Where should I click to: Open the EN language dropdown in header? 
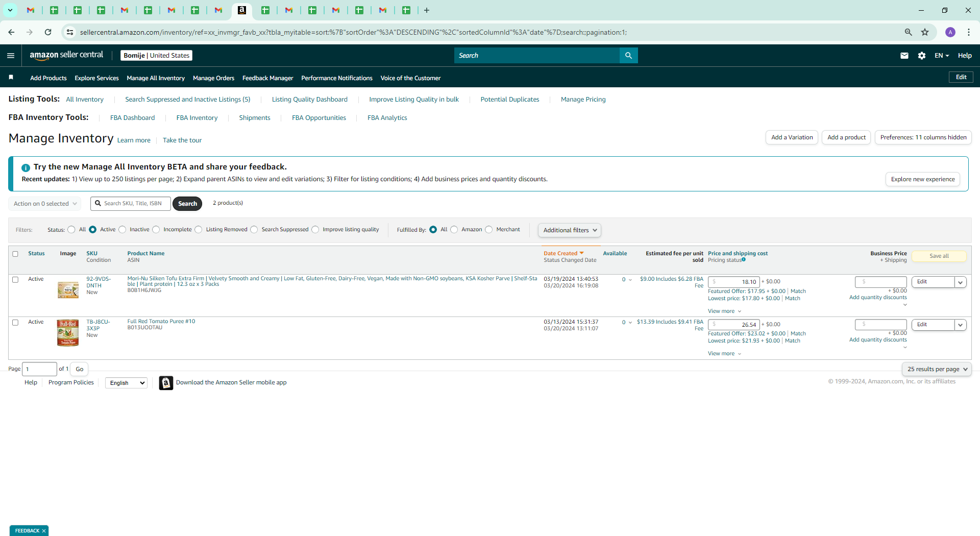(x=942, y=56)
